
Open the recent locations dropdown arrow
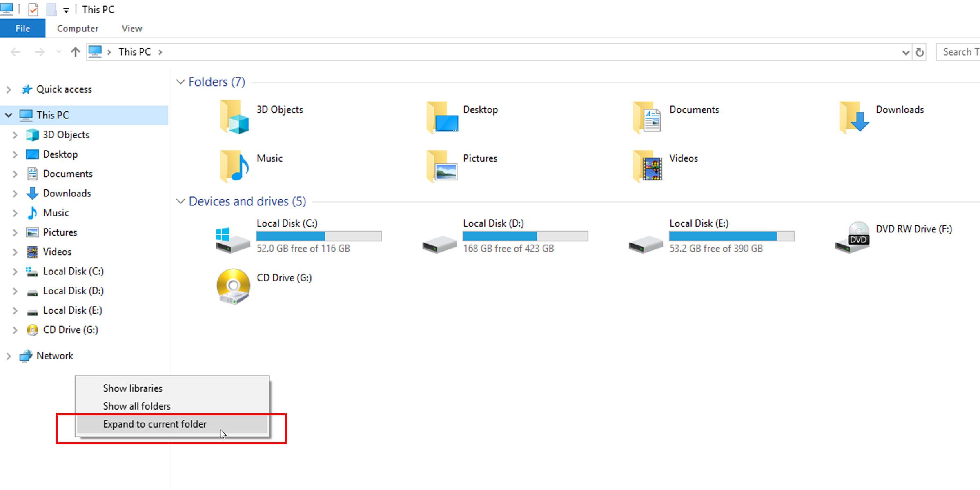[59, 52]
